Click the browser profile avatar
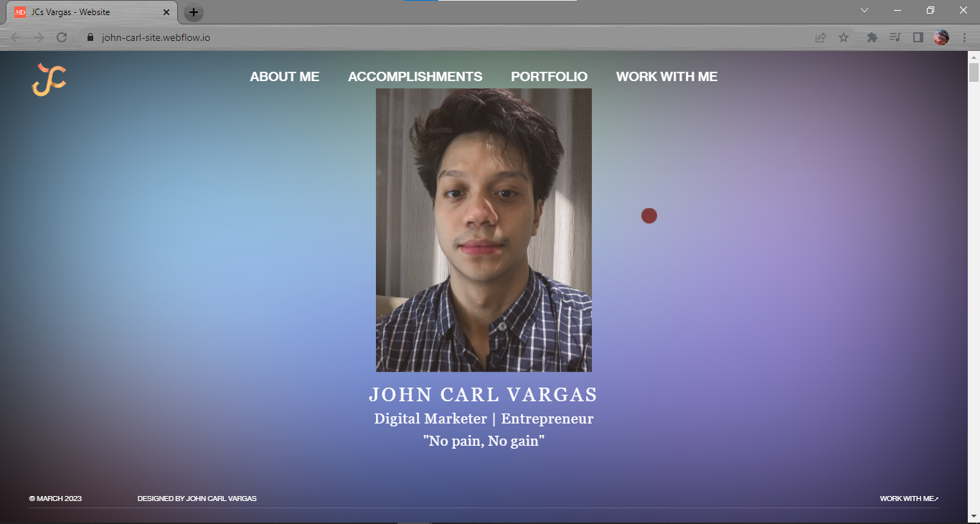 coord(941,37)
